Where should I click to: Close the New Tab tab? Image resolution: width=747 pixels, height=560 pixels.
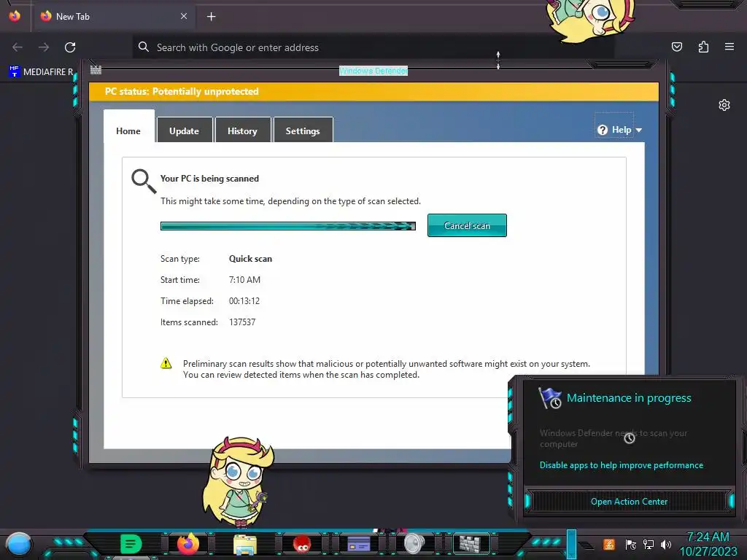[184, 16]
